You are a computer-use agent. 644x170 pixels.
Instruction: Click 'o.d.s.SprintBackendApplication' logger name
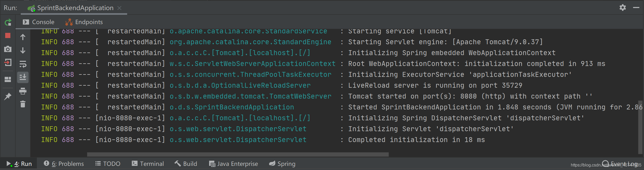[x=232, y=107]
